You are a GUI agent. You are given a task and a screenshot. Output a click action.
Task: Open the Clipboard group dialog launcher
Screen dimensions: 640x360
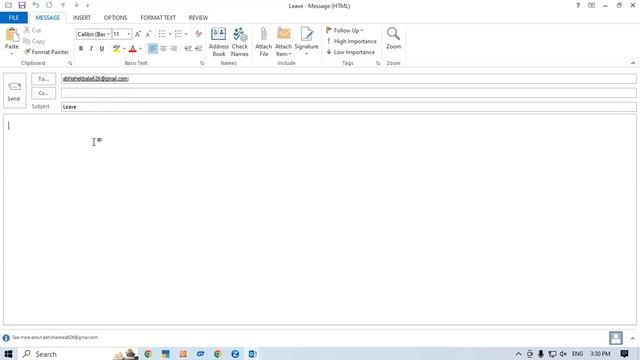[x=70, y=63]
